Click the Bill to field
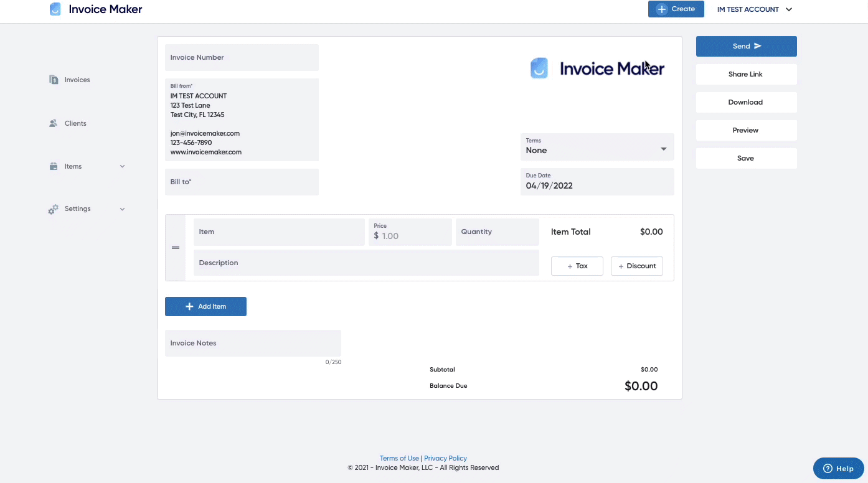The width and height of the screenshot is (868, 483). 242,182
